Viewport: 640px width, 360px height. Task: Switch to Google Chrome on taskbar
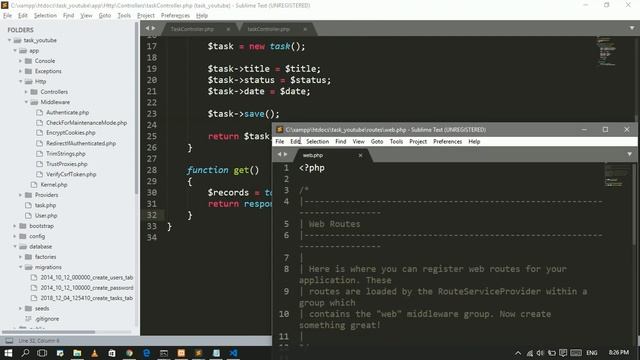coord(129,353)
